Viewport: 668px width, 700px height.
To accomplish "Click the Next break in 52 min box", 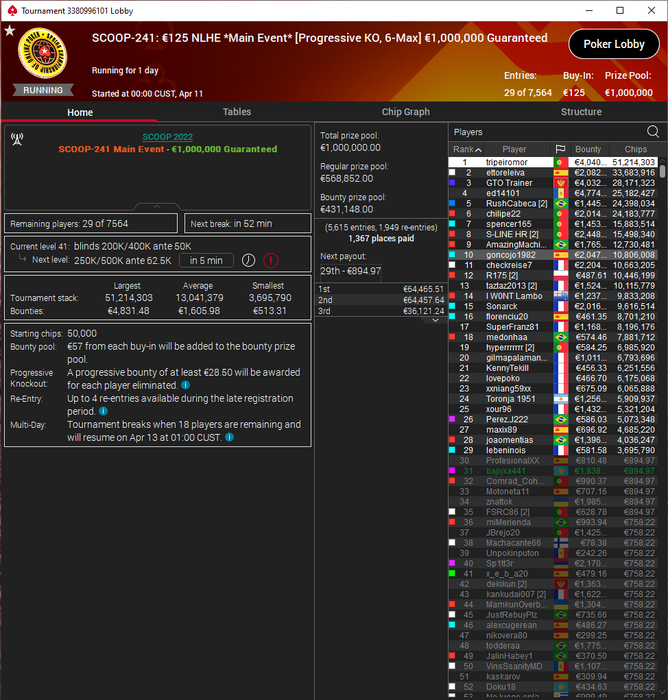I will 247,223.
